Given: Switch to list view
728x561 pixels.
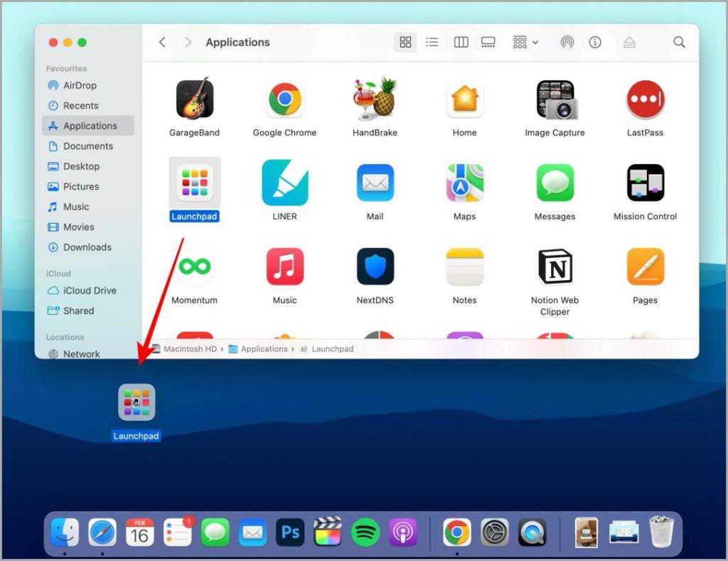Looking at the screenshot, I should pyautogui.click(x=432, y=42).
